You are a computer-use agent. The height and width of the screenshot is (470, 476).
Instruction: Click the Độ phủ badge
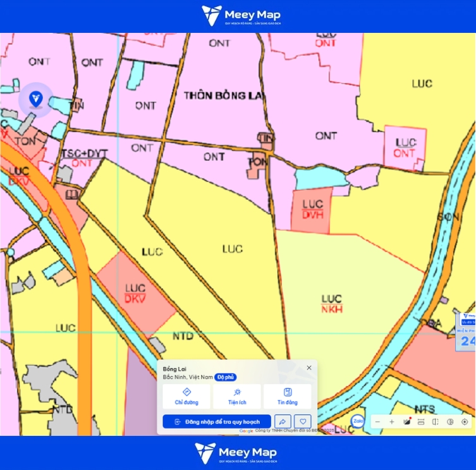pyautogui.click(x=226, y=377)
